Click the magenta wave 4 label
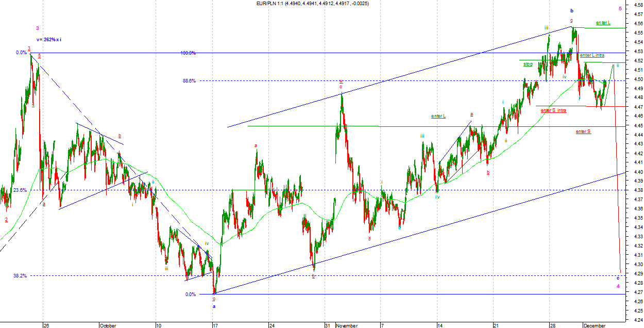 [x=618, y=285]
